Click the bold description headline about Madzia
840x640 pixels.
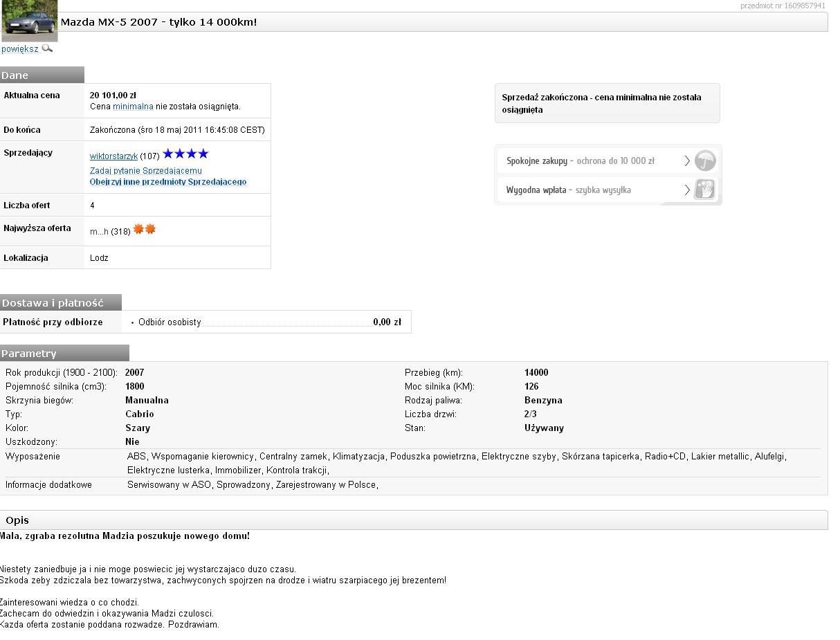(125, 536)
